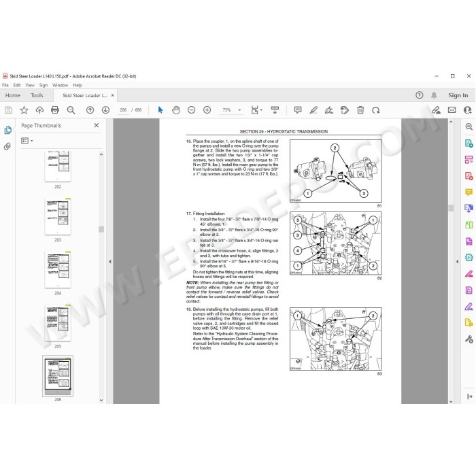Print the document with printer icon

pos(55,110)
